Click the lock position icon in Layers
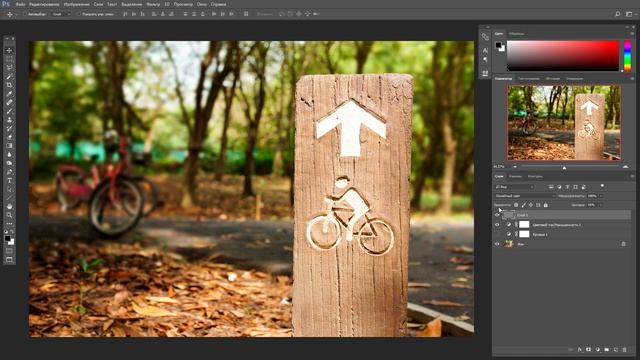640x360 pixels. [531, 205]
